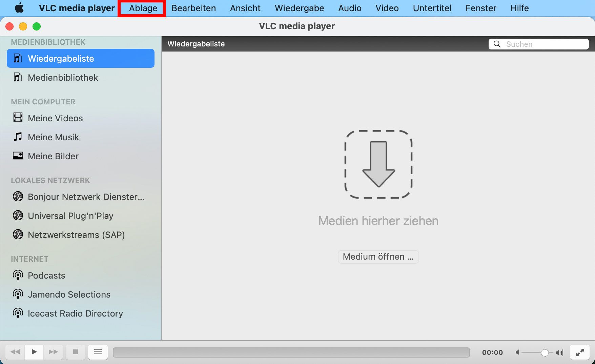The width and height of the screenshot is (595, 364).
Task: Click the playback progress bar
Action: tap(291, 352)
